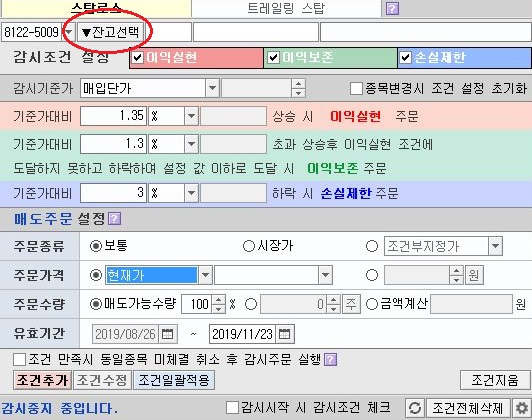532x420 pixels.
Task: Open end date calendar picker for 2019/11/23
Action: 284,334
